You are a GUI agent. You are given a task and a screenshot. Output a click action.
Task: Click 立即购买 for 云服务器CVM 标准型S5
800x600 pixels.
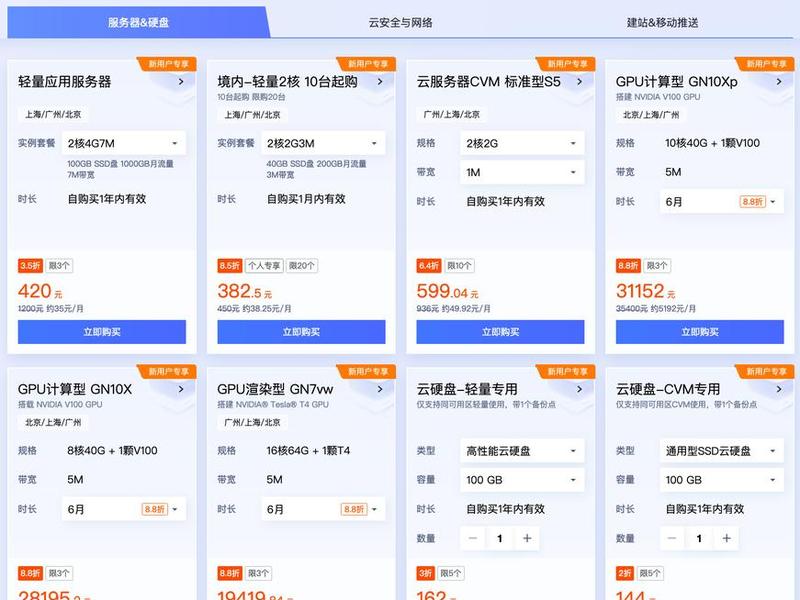coord(501,332)
